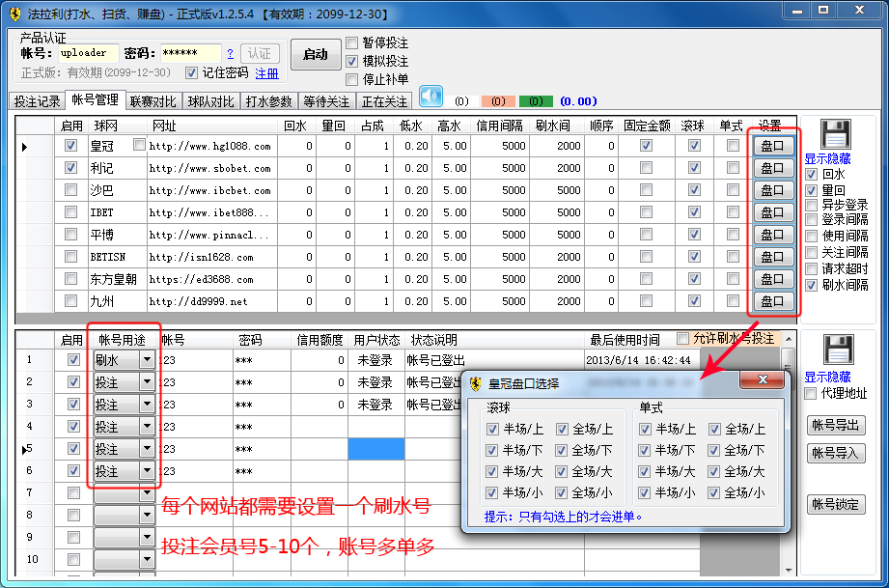Click the 注册 register link

click(x=266, y=73)
